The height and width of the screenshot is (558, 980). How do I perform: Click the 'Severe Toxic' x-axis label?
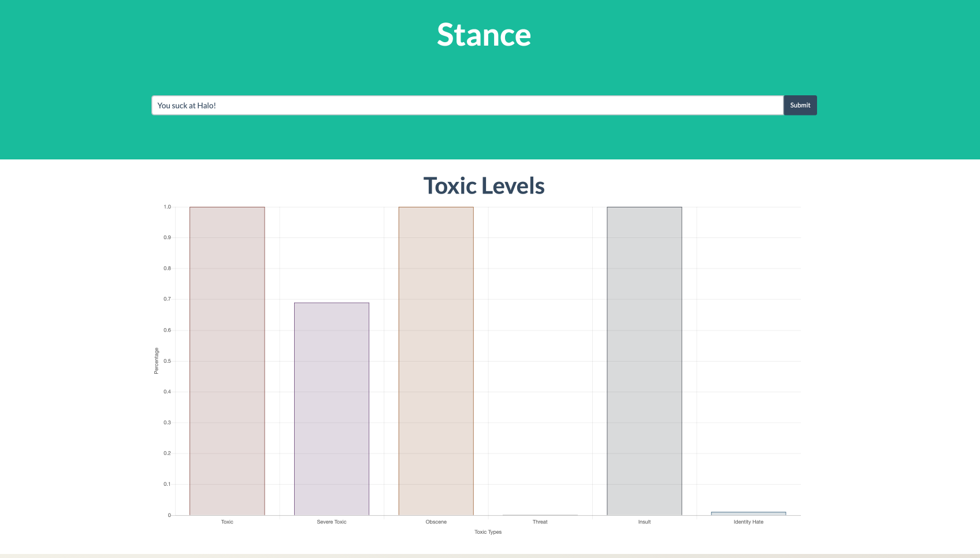pyautogui.click(x=332, y=522)
